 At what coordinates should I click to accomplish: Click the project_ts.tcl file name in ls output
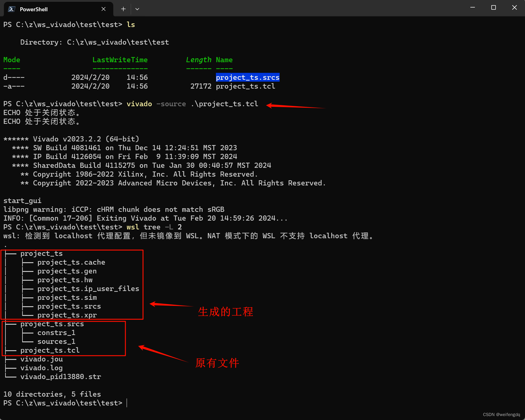pos(246,86)
